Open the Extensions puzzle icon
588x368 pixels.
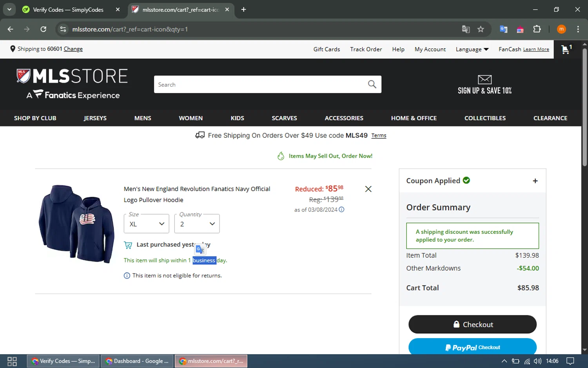pyautogui.click(x=537, y=29)
